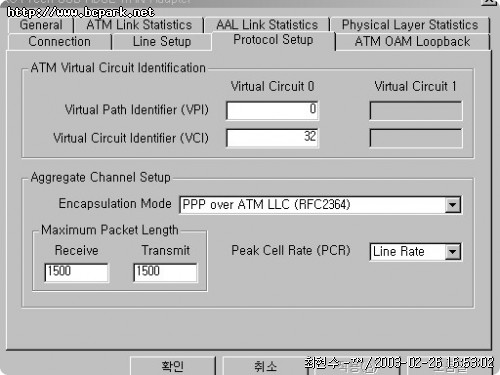Viewport: 500px width, 375px height.
Task: Open the ATM OAM Loopback tab
Action: (x=412, y=42)
